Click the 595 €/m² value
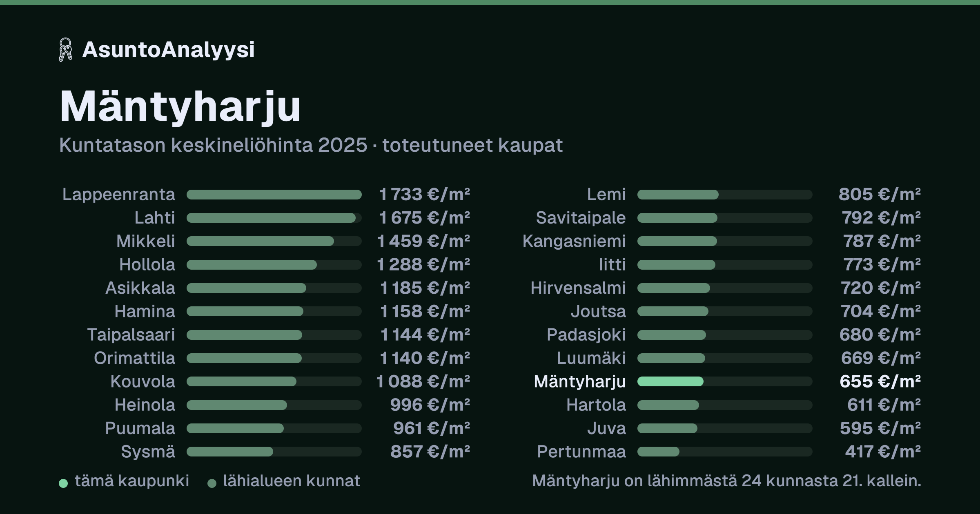 (881, 428)
